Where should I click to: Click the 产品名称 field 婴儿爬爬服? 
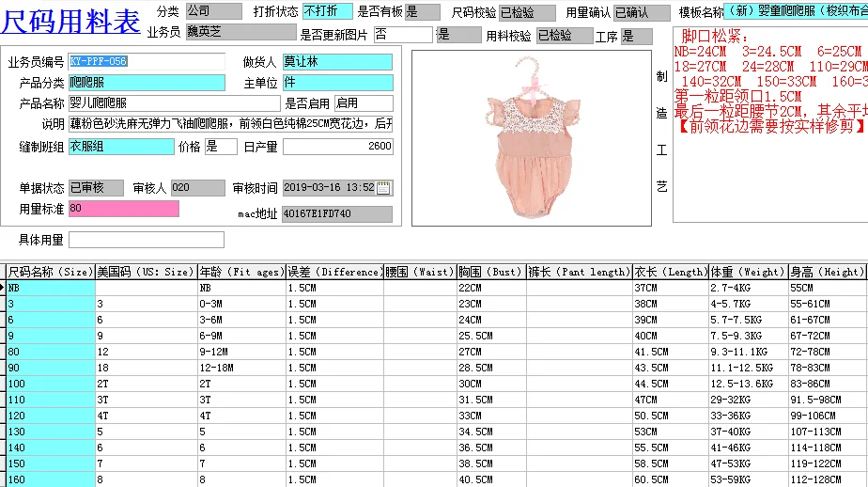(175, 103)
